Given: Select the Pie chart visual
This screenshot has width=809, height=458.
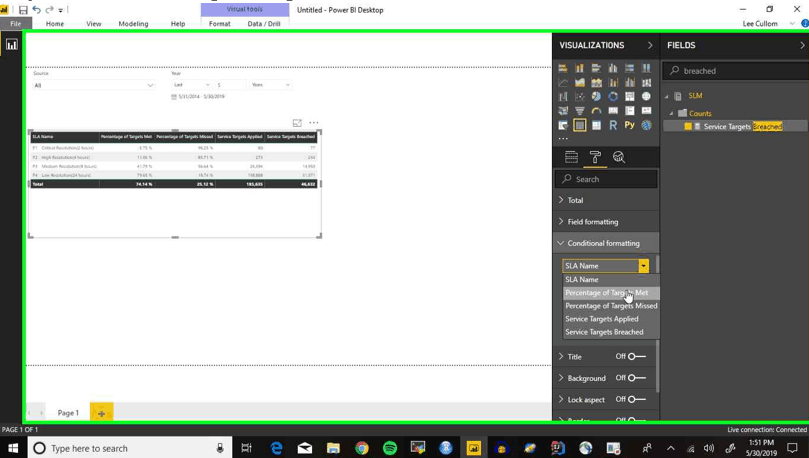Looking at the screenshot, I should pos(596,96).
